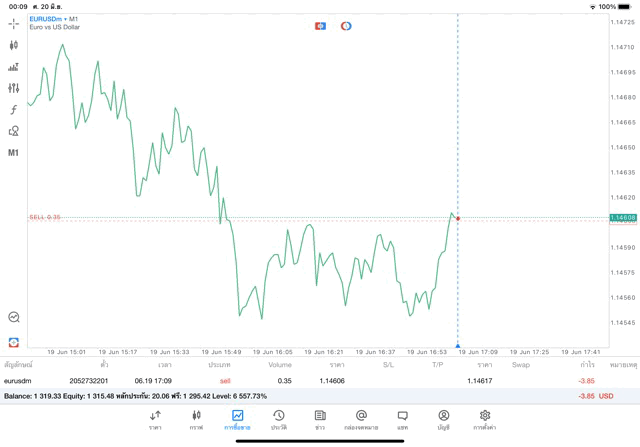Tap the red-blue circular icon above chart

346,26
